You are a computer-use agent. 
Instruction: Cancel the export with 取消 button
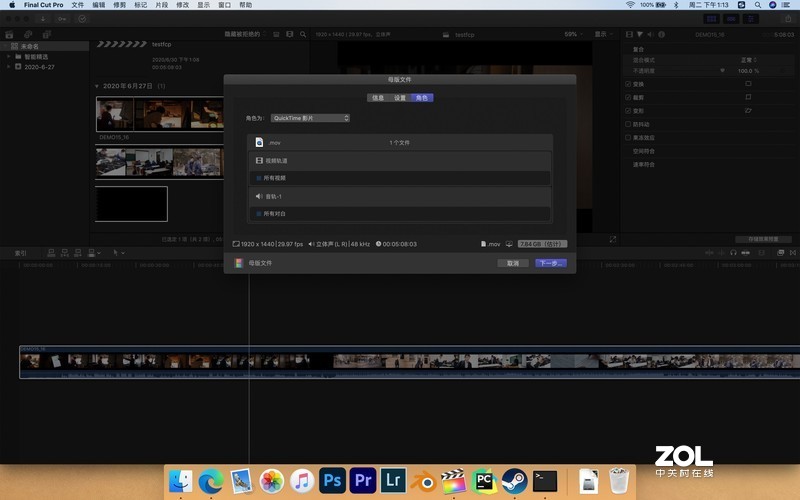pos(512,263)
